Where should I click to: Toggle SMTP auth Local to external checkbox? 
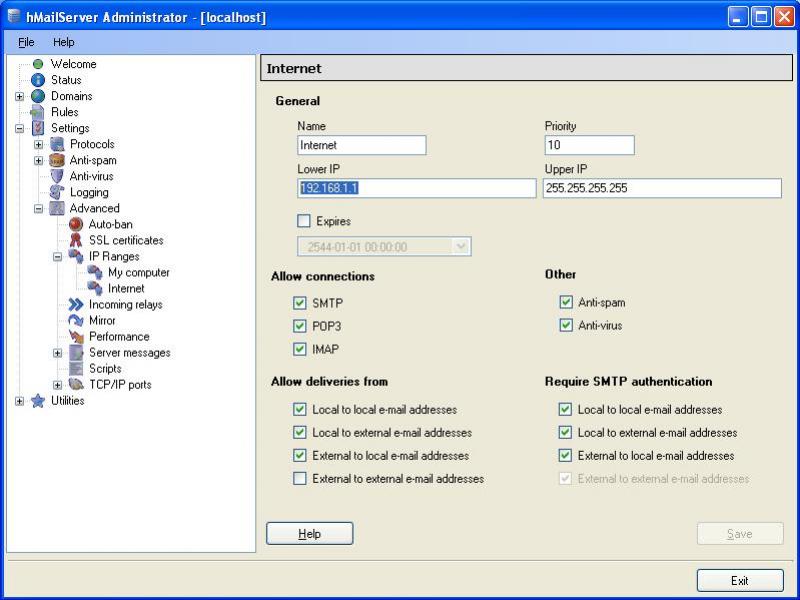pos(565,432)
